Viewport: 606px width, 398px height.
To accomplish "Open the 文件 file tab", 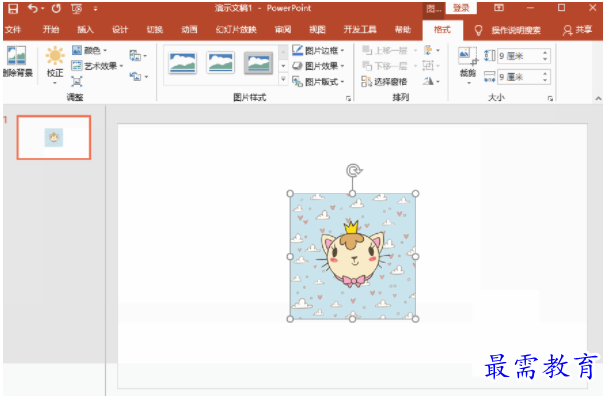I will tap(13, 30).
